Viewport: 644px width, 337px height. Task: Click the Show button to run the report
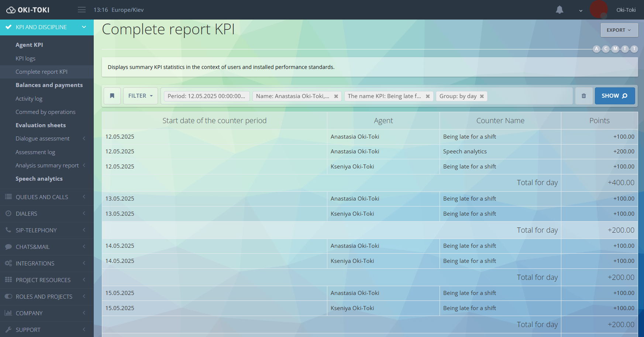[x=614, y=95]
